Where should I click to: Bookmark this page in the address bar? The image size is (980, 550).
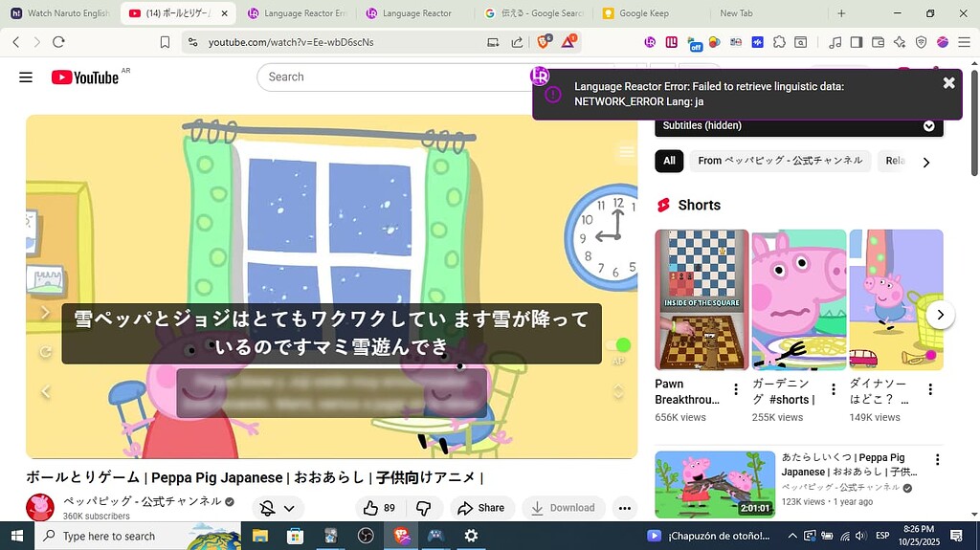coord(165,42)
